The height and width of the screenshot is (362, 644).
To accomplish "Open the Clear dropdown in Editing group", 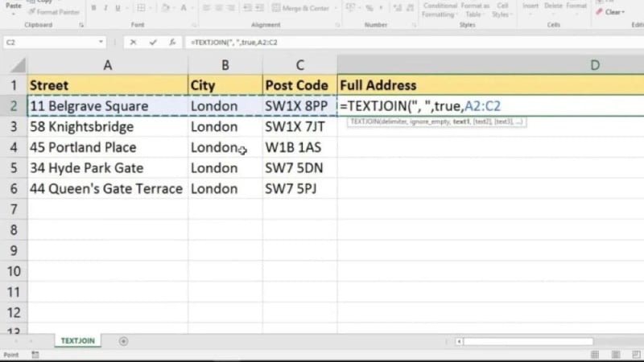I will tap(614, 12).
